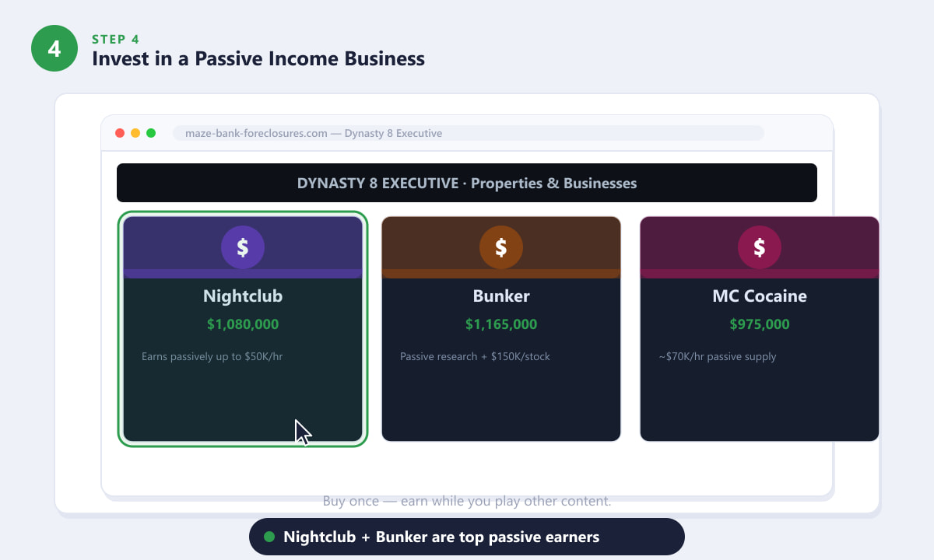Click the Dynasty 8 Executive header banner
934x560 pixels.
click(x=467, y=183)
